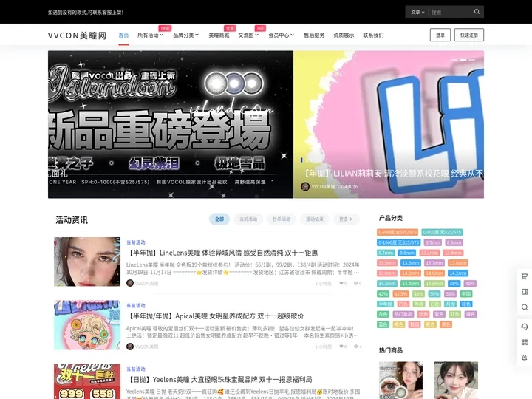Click the top search magnifier icon

[477, 12]
